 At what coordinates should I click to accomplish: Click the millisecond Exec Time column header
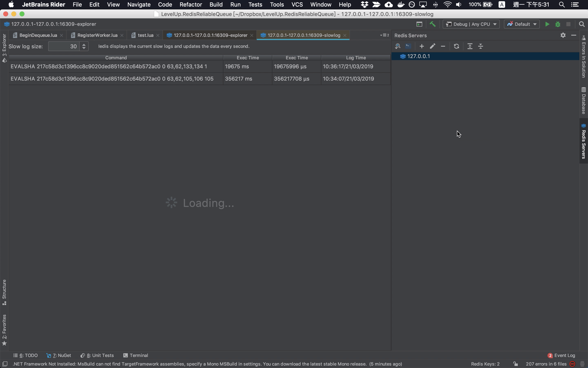point(248,58)
